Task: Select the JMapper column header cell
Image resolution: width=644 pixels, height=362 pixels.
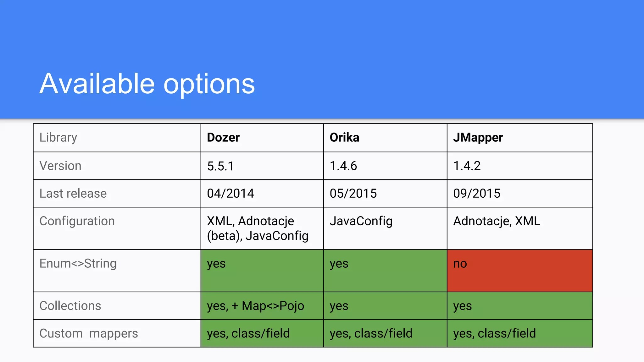Action: [520, 138]
